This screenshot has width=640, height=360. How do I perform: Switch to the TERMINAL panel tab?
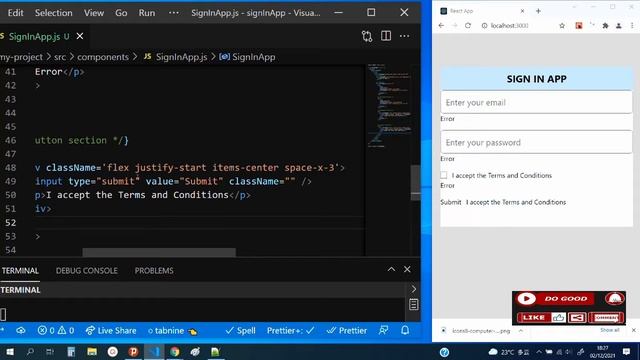pos(20,271)
